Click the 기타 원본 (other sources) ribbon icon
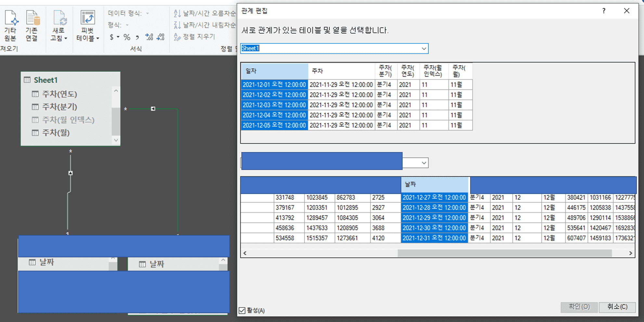The width and height of the screenshot is (644, 322). click(x=10, y=25)
